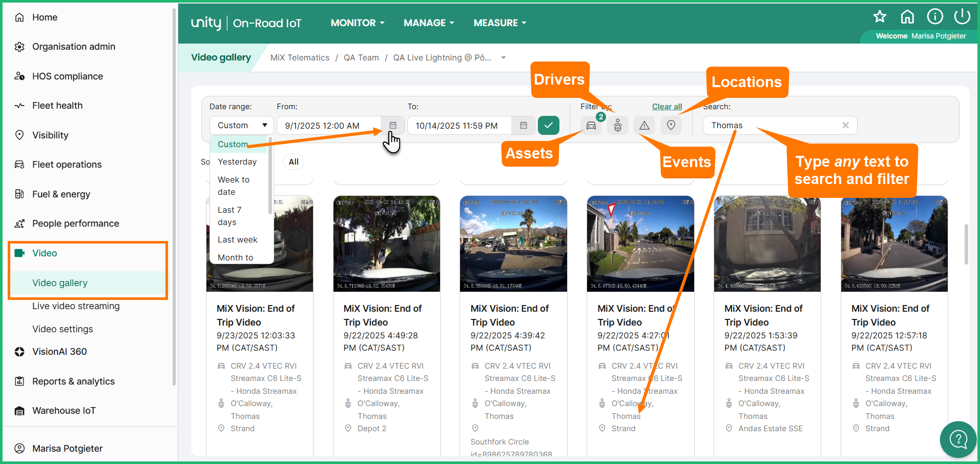Click the QA Live Lightning breadcrumb

442,58
